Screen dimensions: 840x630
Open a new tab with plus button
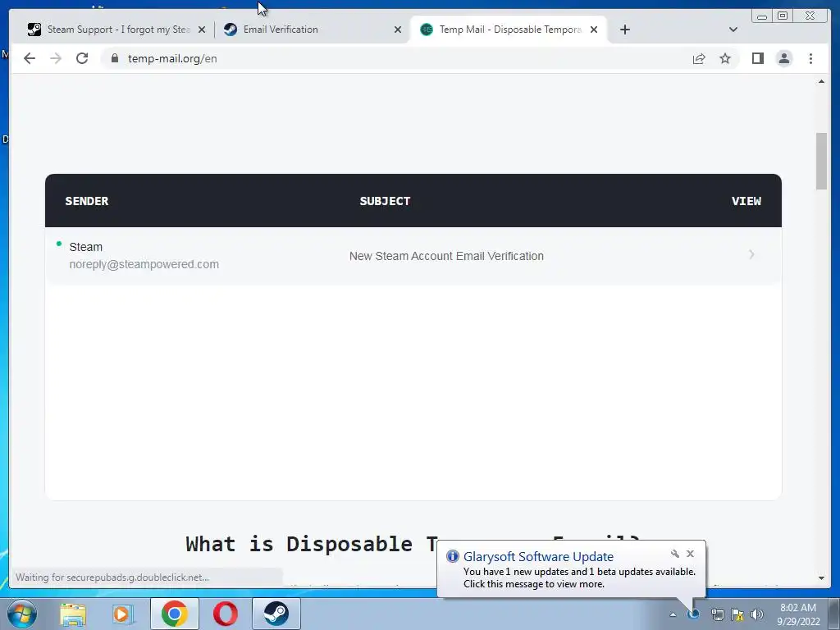point(624,30)
